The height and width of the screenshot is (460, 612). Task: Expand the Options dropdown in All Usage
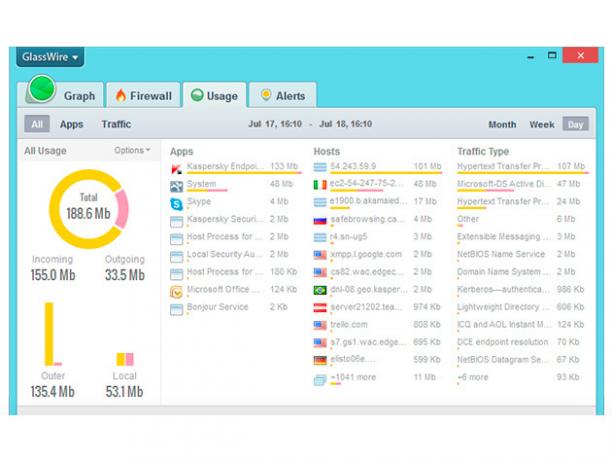(x=132, y=150)
